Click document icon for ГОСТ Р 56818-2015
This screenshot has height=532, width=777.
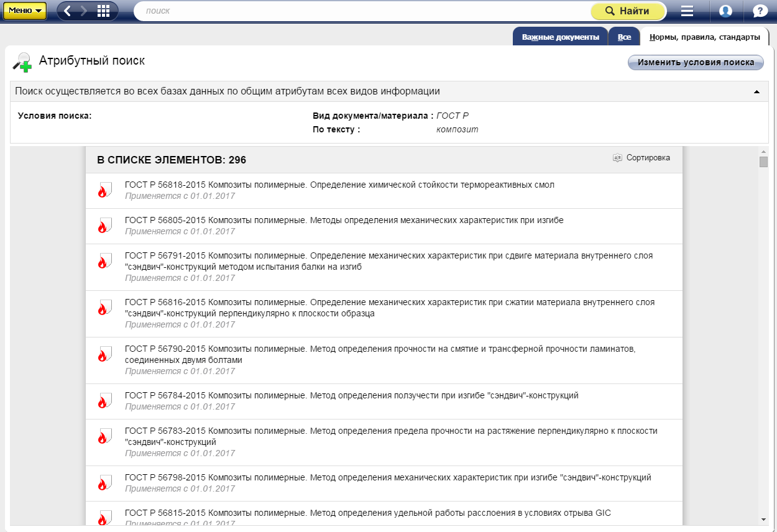tap(104, 190)
